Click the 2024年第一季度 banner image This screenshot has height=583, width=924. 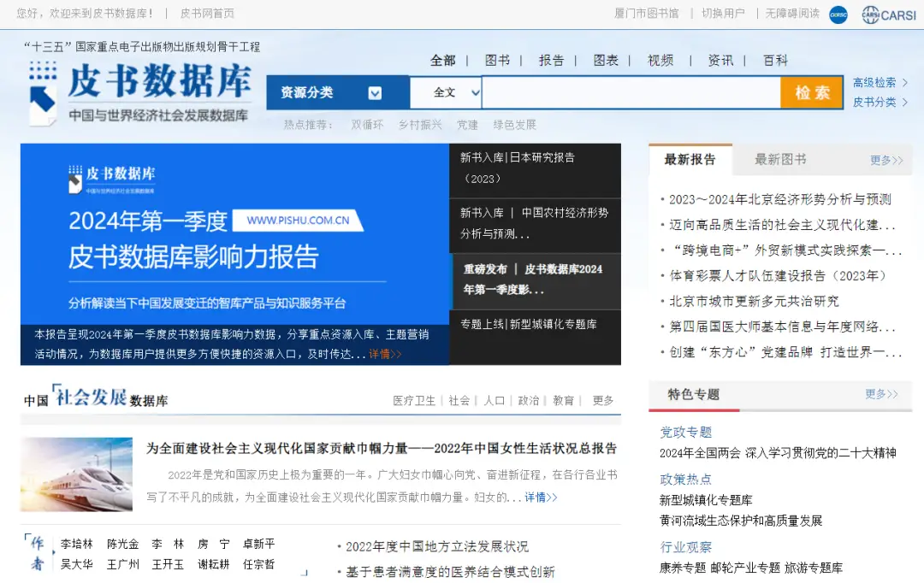(x=234, y=233)
